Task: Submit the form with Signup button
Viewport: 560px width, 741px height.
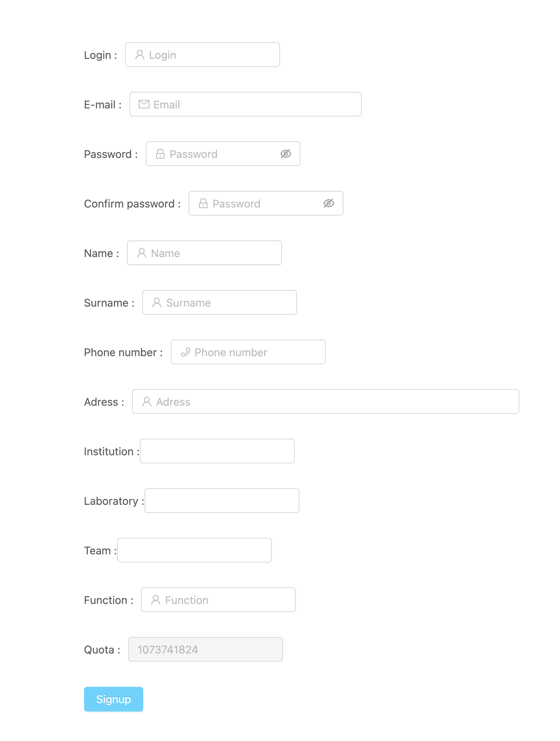Action: pos(113,699)
